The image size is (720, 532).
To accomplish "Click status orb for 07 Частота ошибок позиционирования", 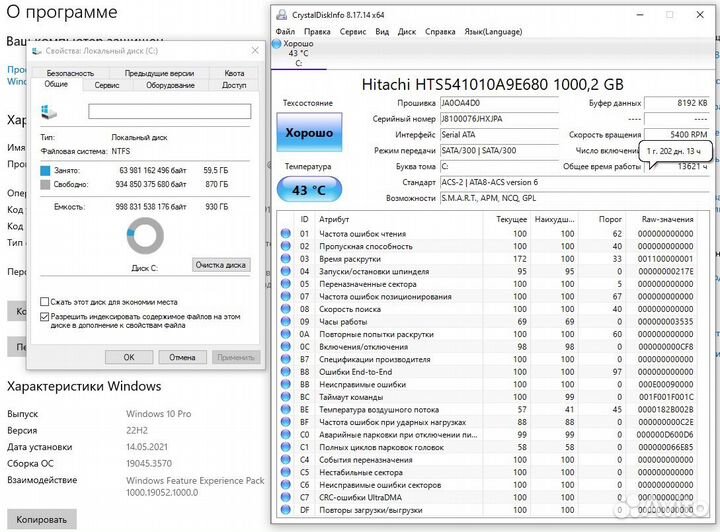I will click(x=286, y=297).
